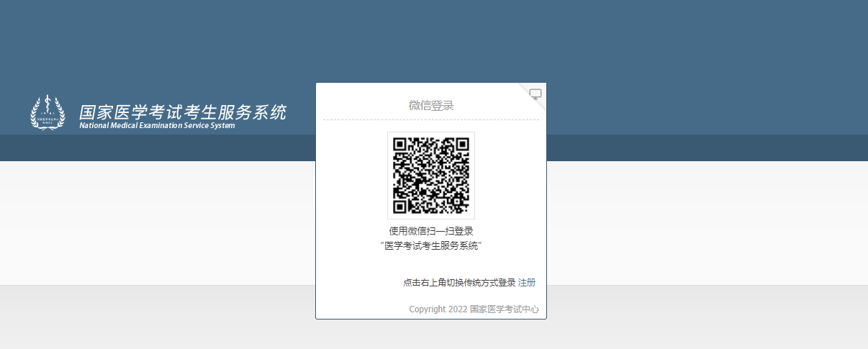Click the 国家医学考试考生服务系统 title

tap(183, 112)
